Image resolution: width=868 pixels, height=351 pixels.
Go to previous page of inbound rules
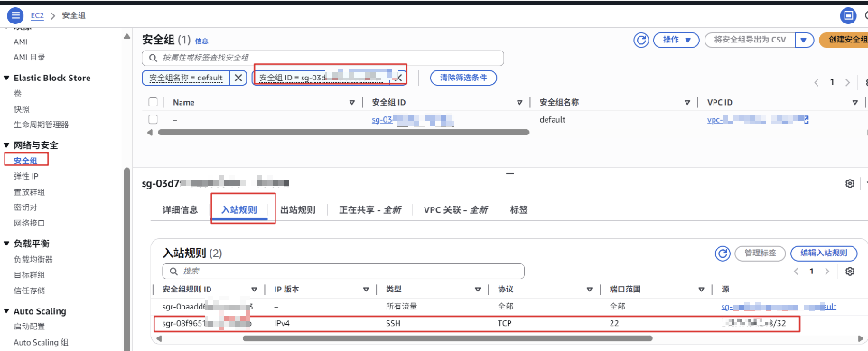[x=796, y=272]
